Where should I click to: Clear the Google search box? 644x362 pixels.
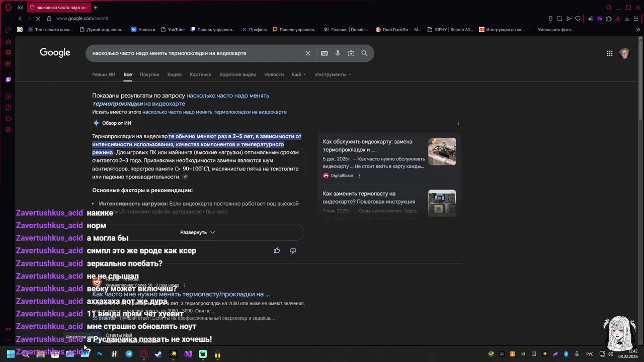click(x=308, y=53)
